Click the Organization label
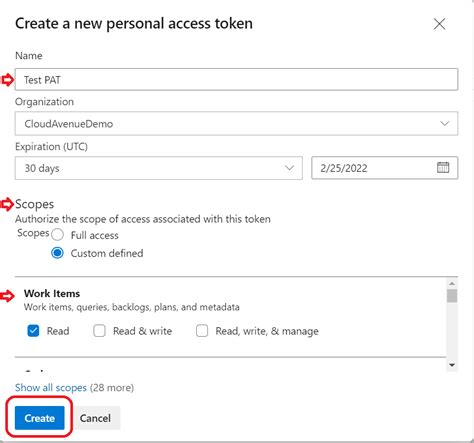The height and width of the screenshot is (443, 474). pyautogui.click(x=44, y=102)
